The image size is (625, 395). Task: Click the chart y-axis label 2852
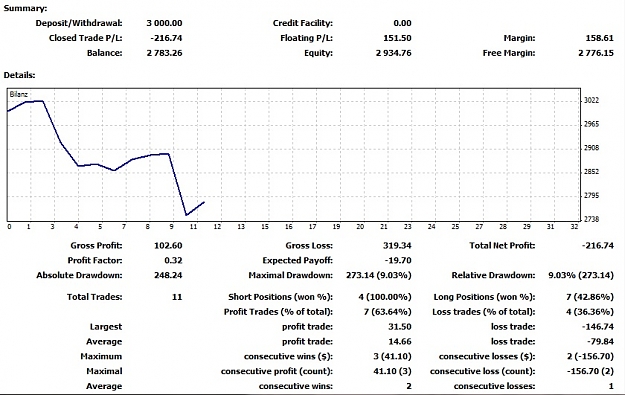click(592, 172)
